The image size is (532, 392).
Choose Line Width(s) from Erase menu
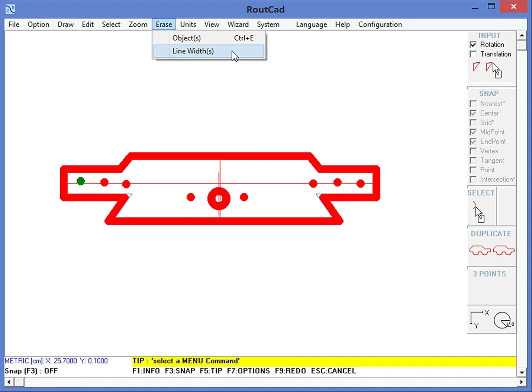click(x=193, y=51)
